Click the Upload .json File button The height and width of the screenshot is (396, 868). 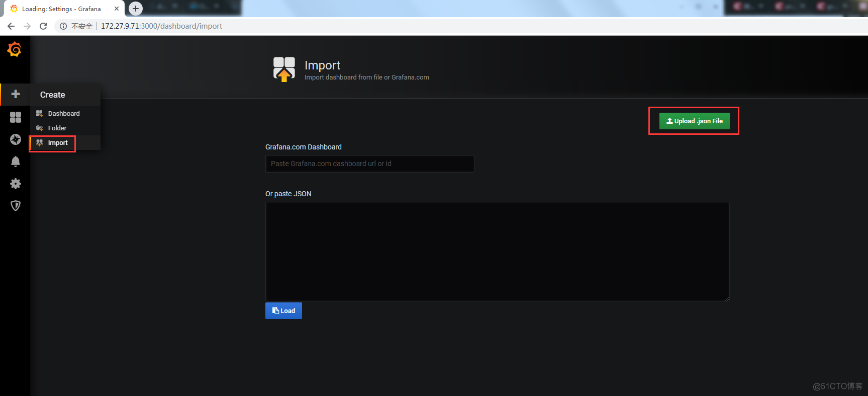coord(694,121)
